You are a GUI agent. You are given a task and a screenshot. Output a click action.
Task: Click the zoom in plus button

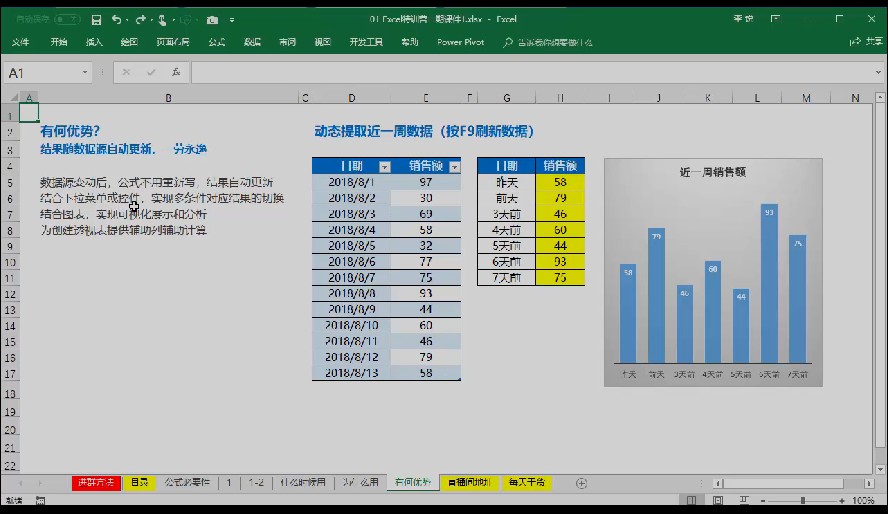842,500
